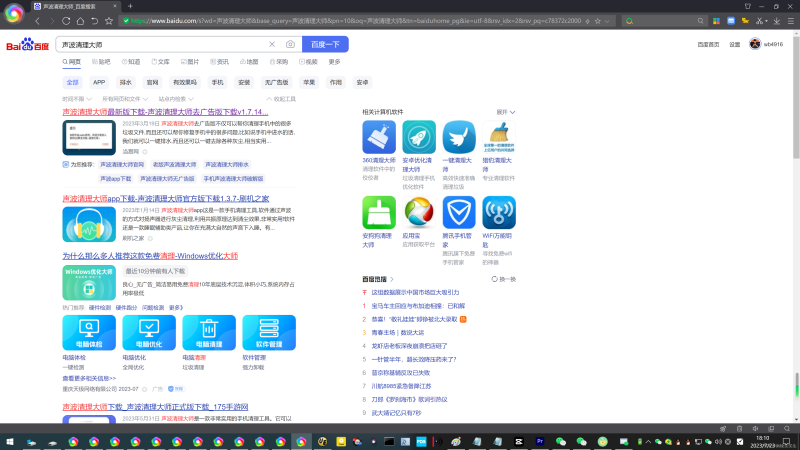Select the 排水 filter chip
This screenshot has height=450, width=800.
(126, 82)
